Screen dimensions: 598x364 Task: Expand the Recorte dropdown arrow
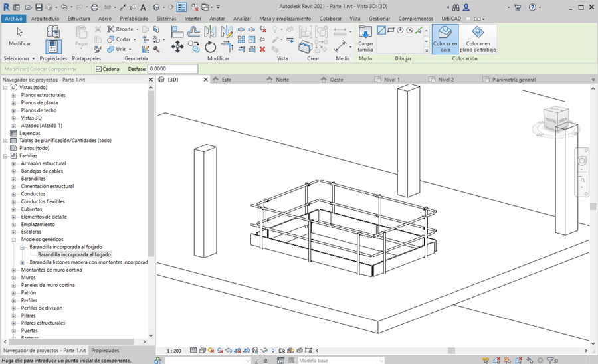coord(138,29)
